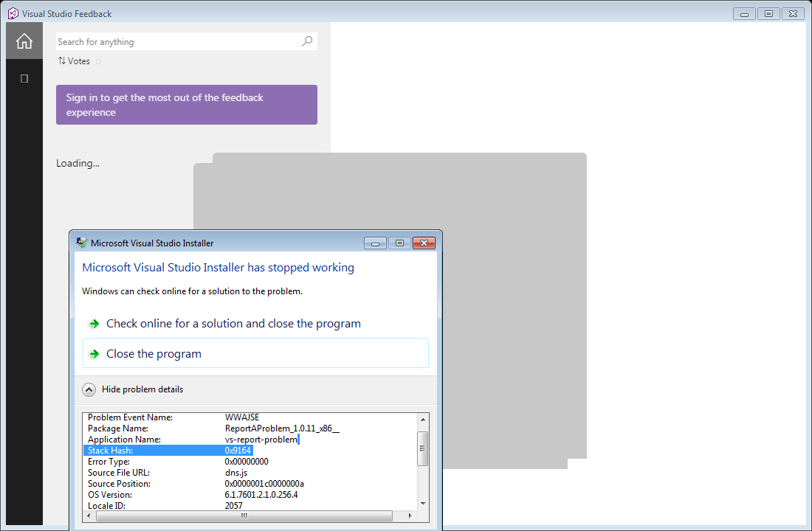Click the dns.js source file value
Image resolution: width=812 pixels, height=531 pixels.
pyautogui.click(x=236, y=473)
